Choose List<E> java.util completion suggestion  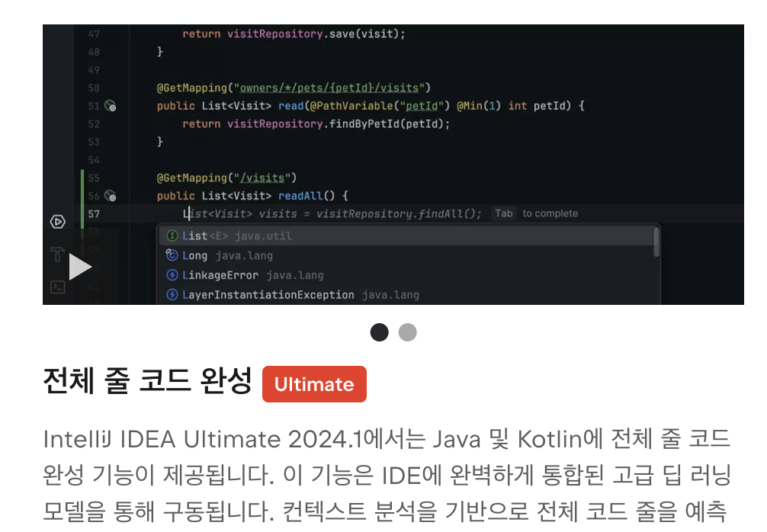[x=406, y=236]
